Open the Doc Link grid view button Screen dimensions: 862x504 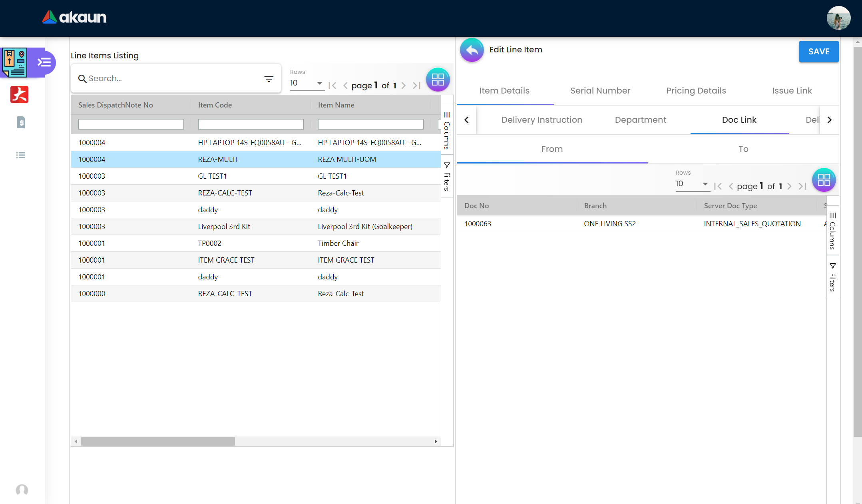[824, 180]
